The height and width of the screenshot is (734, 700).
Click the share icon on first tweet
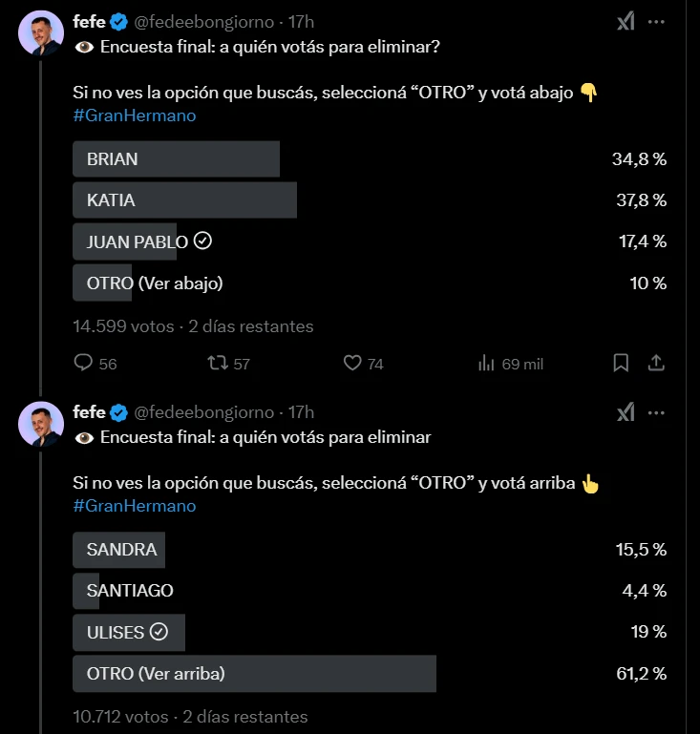click(x=656, y=363)
